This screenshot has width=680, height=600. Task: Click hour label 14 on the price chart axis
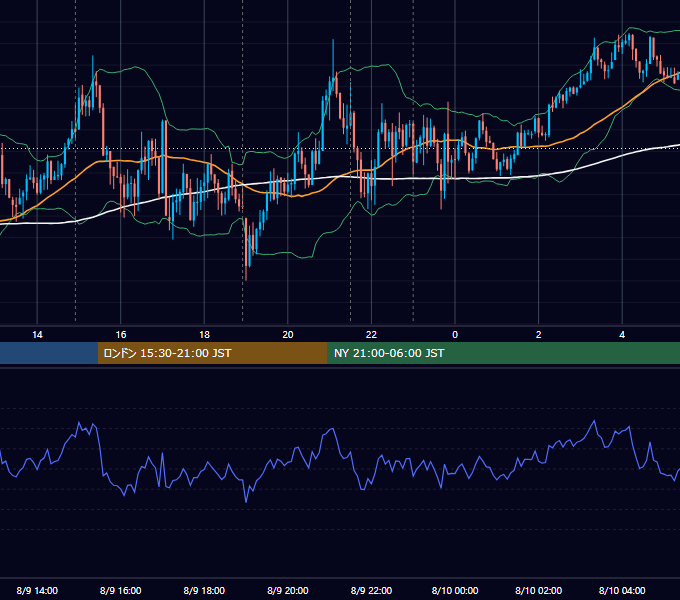tap(37, 335)
